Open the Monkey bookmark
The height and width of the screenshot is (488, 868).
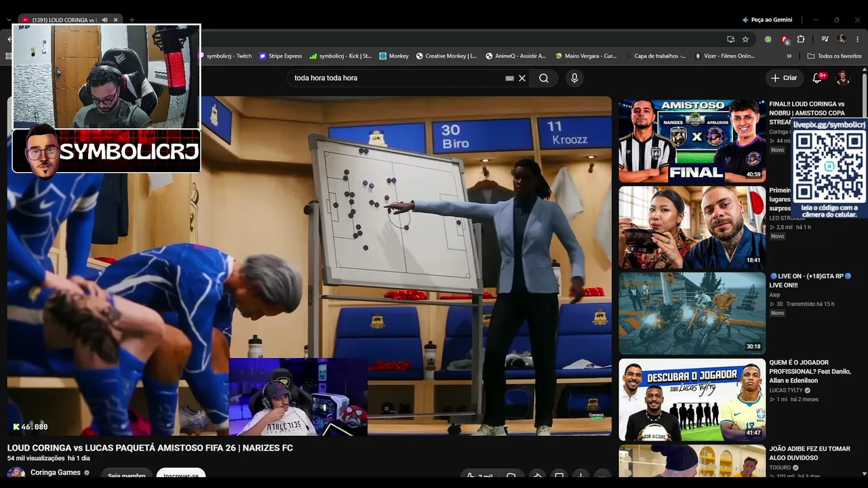coord(394,56)
